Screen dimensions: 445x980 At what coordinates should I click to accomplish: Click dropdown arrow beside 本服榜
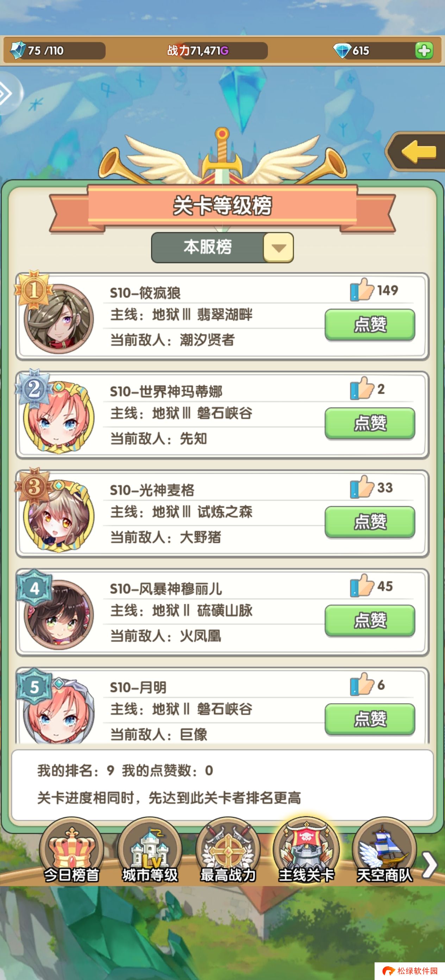pyautogui.click(x=278, y=248)
